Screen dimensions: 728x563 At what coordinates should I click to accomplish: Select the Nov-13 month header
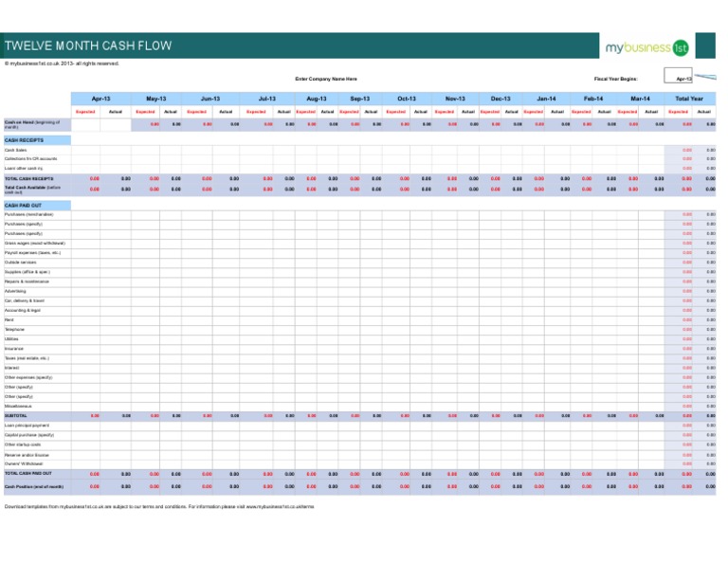pos(455,99)
